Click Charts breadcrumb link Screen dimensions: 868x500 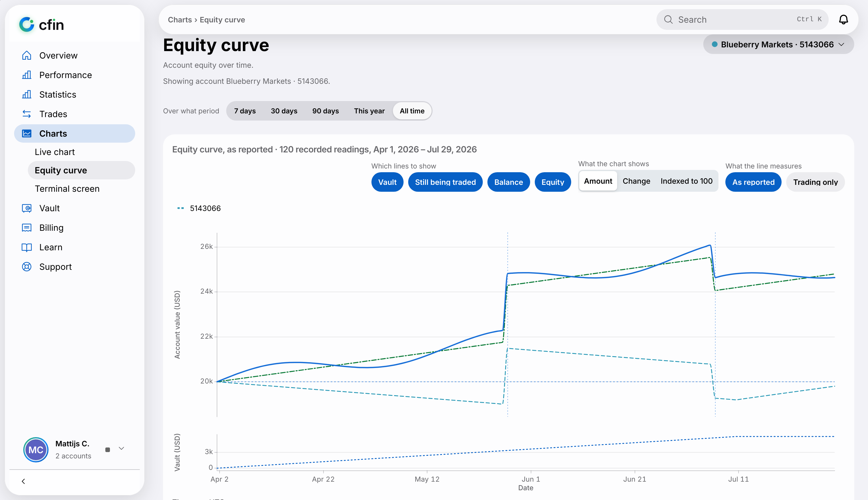pos(180,20)
